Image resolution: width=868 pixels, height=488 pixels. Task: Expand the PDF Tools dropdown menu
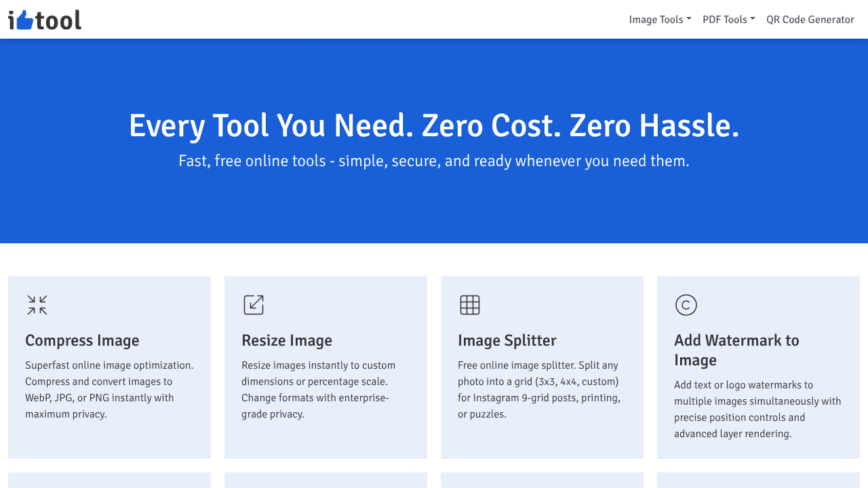[729, 20]
